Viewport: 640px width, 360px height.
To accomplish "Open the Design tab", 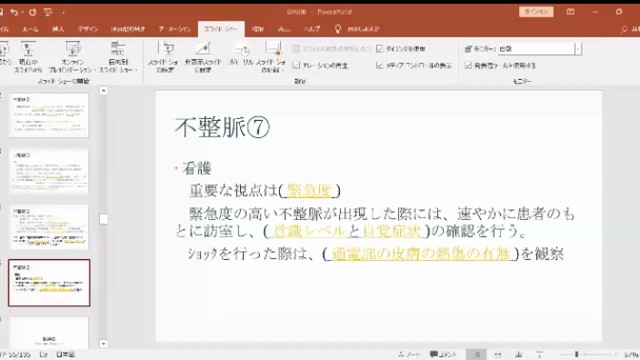I will [x=88, y=29].
